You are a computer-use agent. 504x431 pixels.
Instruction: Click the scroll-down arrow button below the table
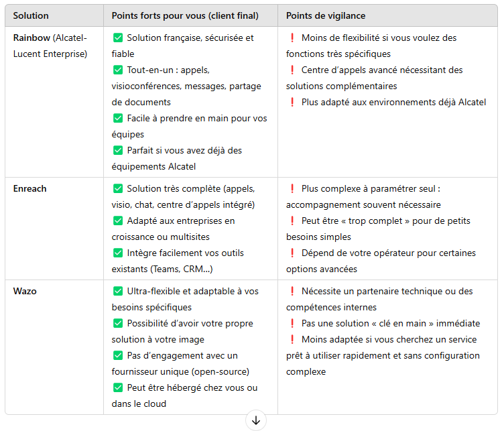point(255,420)
